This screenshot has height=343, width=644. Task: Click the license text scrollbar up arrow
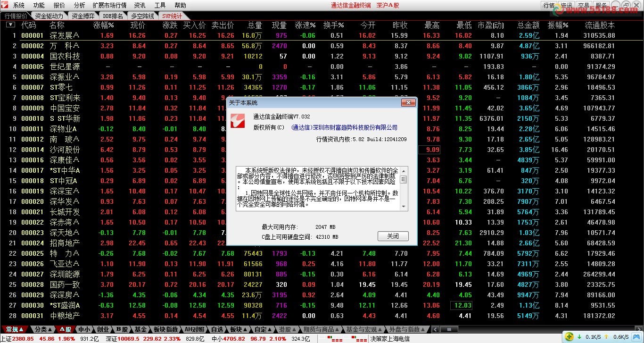(x=404, y=171)
